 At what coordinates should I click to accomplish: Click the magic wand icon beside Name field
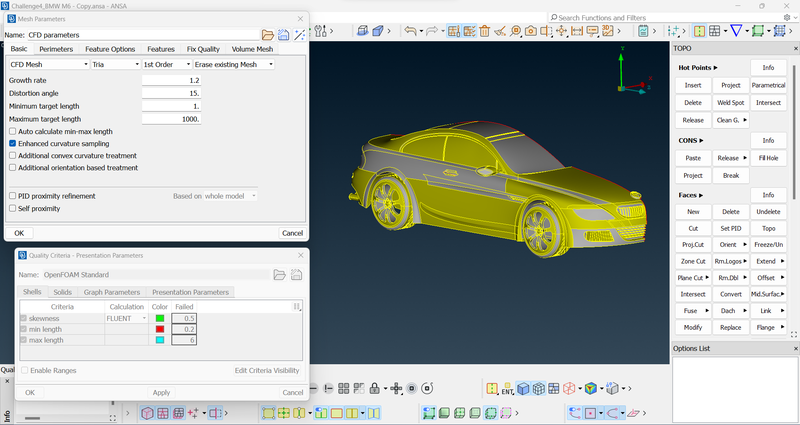[299, 35]
